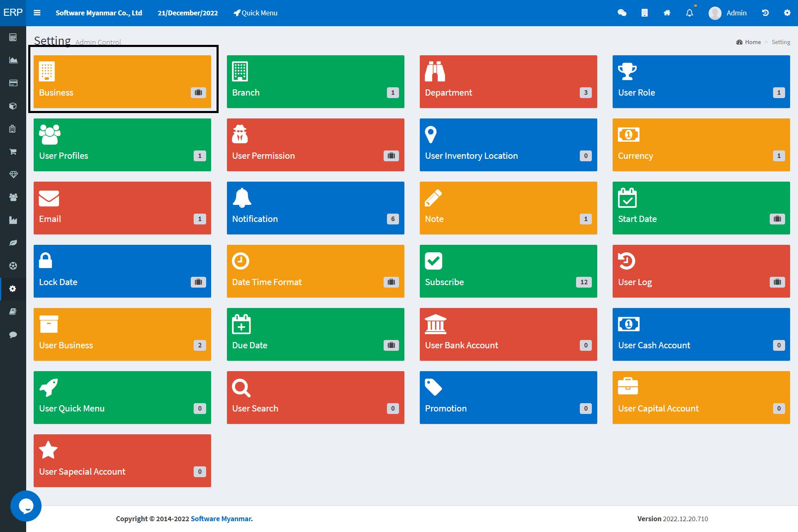Image resolution: width=798 pixels, height=532 pixels.
Task: Open the users group icon in sidebar
Action: (13, 197)
